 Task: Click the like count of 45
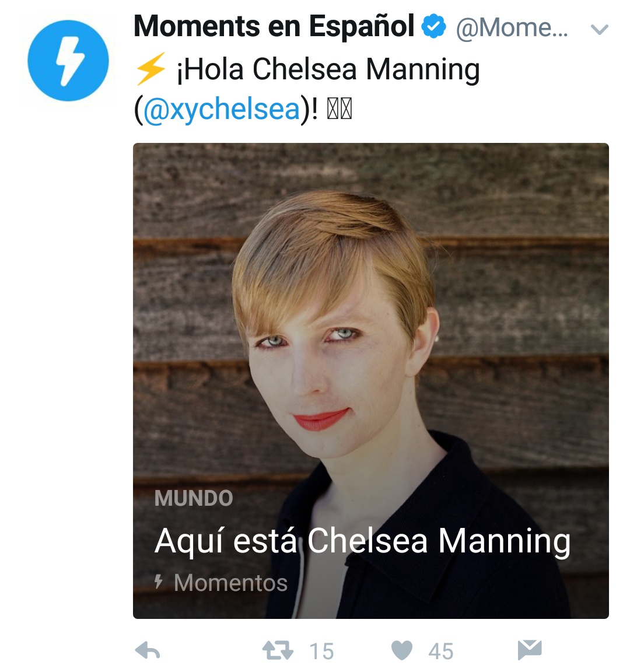pyautogui.click(x=440, y=651)
